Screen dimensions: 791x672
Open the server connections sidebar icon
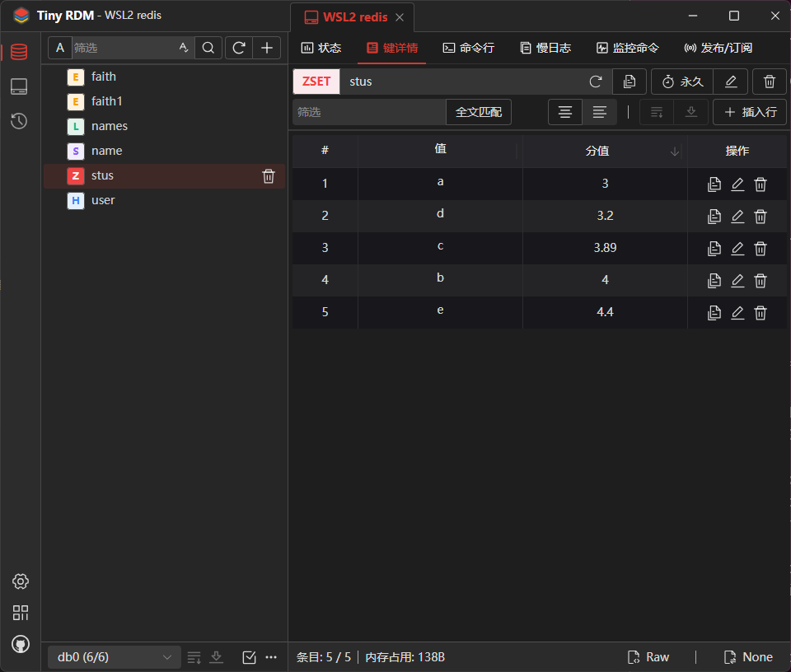(19, 86)
